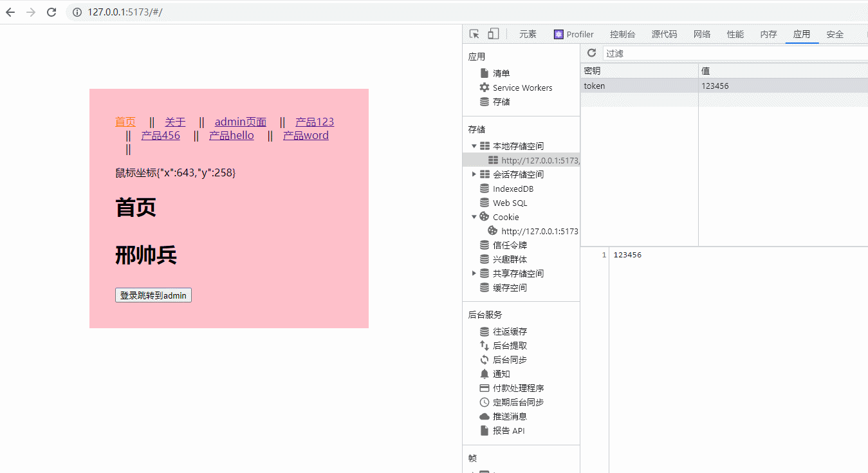Viewport: 868px width, 473px height.
Task: Click the 清单 manifest file icon
Action: point(485,73)
